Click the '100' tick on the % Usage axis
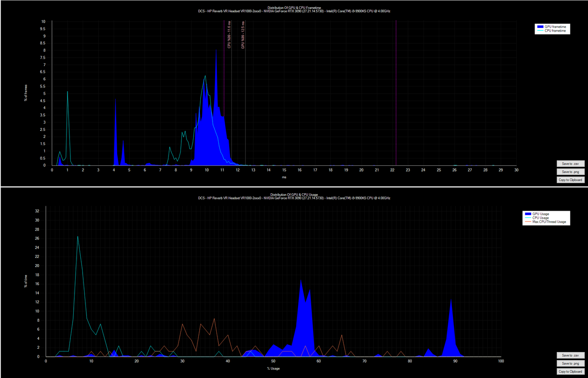Screen dimensions: 588x378 tap(501, 361)
